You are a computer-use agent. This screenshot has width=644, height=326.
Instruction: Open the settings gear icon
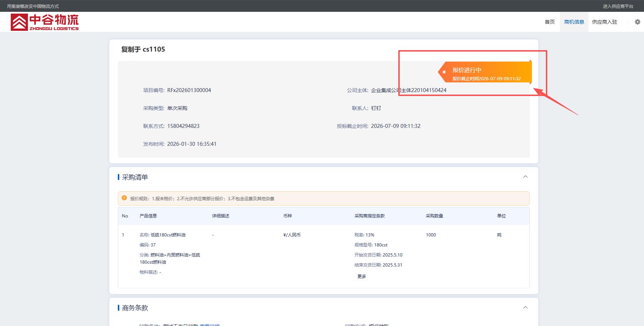click(638, 22)
